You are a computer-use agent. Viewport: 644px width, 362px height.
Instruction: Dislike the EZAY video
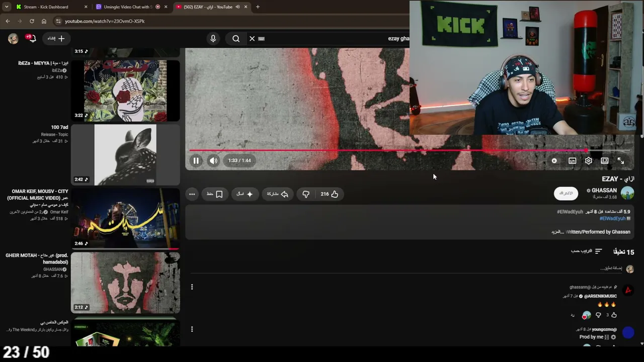point(306,194)
